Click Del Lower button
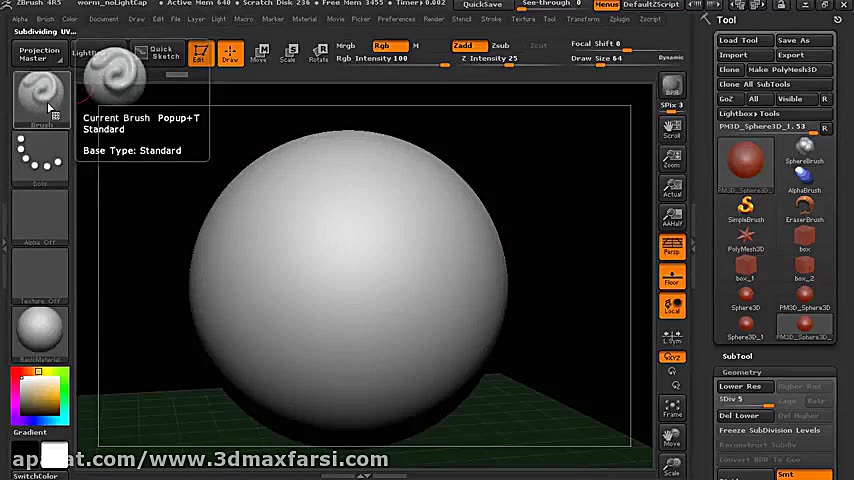The width and height of the screenshot is (854, 480). pos(745,416)
